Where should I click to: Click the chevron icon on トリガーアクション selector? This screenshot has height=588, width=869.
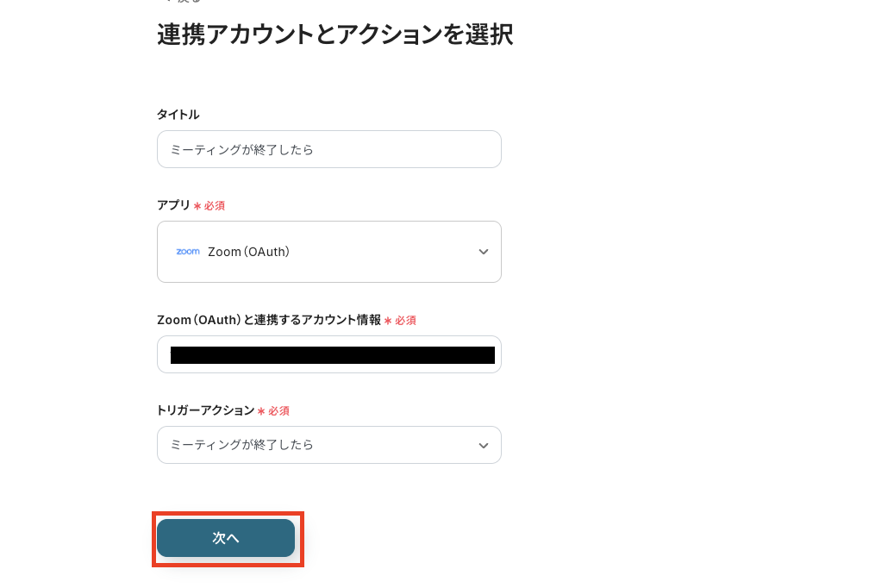click(x=484, y=444)
